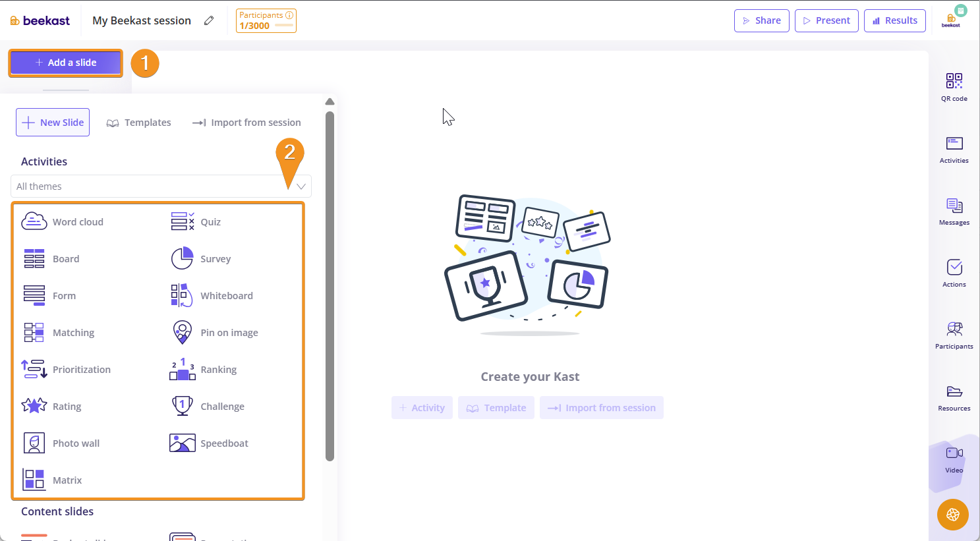This screenshot has height=541, width=980.
Task: Click the Video camera icon
Action: pyautogui.click(x=954, y=453)
